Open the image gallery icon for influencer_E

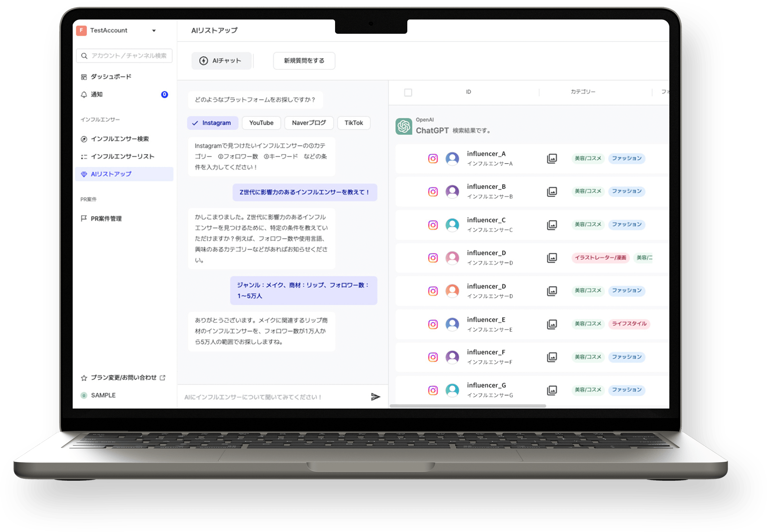[552, 324]
